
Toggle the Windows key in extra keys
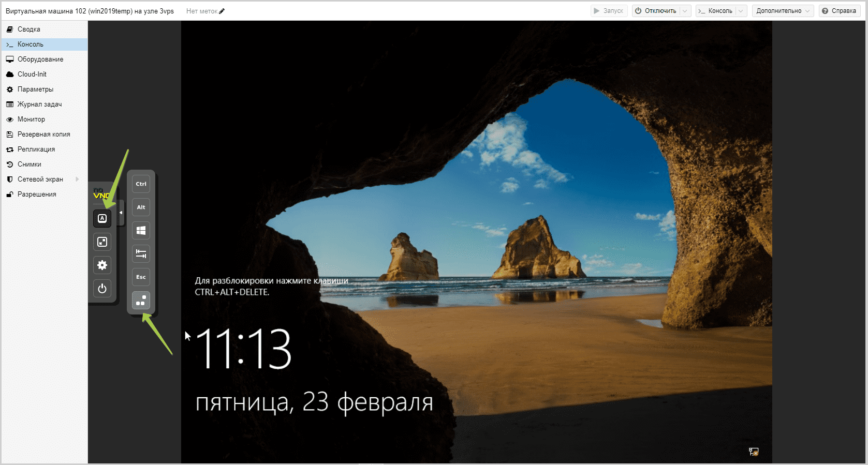[141, 230]
